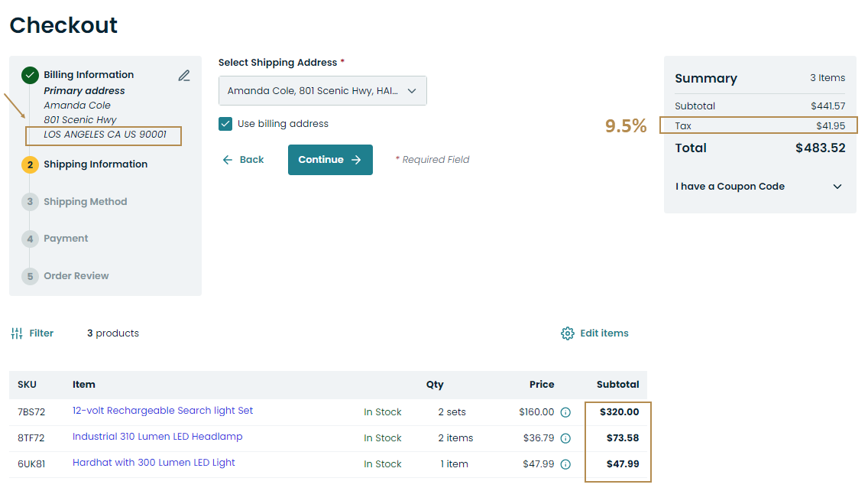The image size is (868, 504).
Task: Click the info icon next to $36.79 price
Action: coord(565,438)
